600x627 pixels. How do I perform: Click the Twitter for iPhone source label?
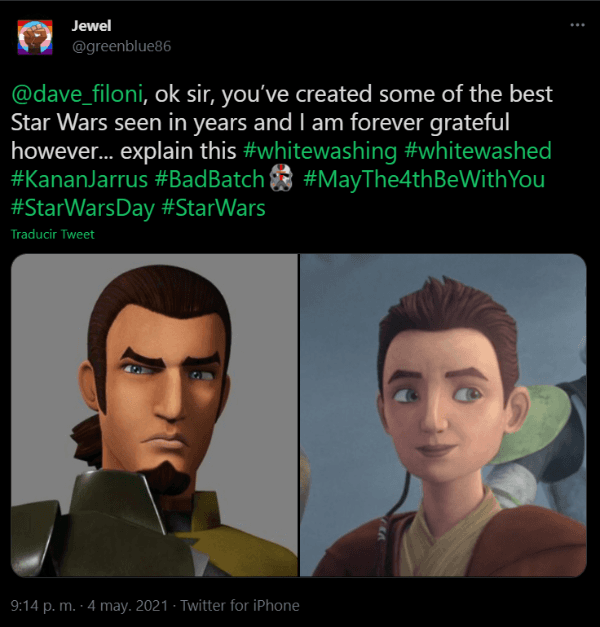(240, 605)
